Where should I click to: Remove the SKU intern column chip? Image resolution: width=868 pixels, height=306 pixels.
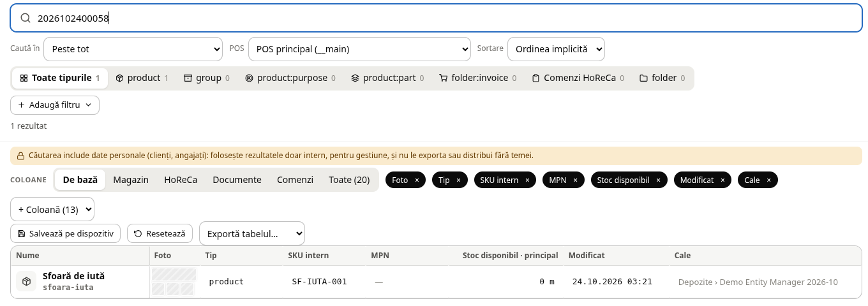527,180
